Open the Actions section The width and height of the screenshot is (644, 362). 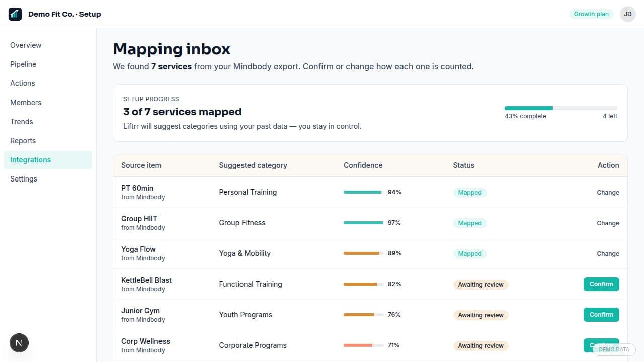click(x=48, y=83)
